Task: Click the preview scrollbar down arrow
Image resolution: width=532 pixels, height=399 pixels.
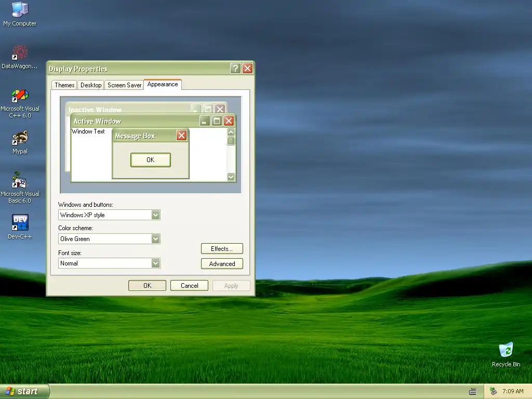Action: [231, 177]
